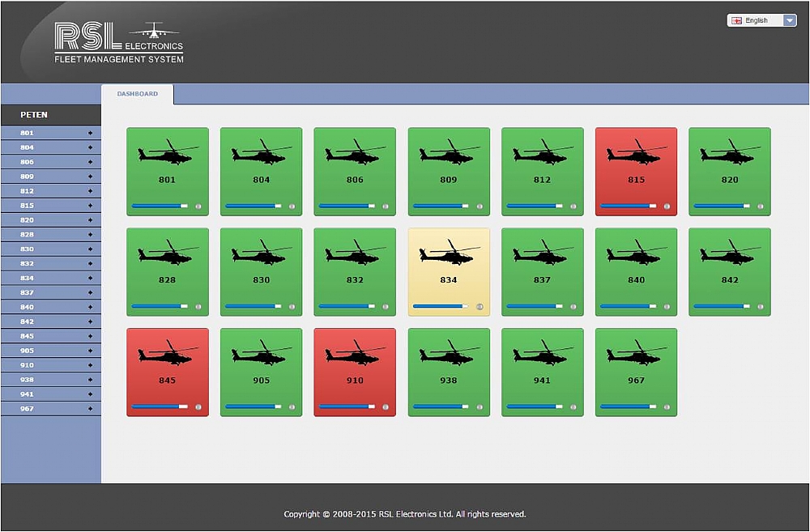Click helicopter icon on card 820
The image size is (810, 532).
[x=730, y=152]
